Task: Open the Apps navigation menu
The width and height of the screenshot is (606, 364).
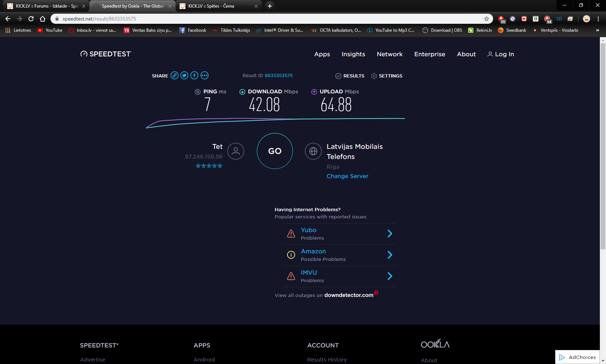Action: [x=322, y=54]
